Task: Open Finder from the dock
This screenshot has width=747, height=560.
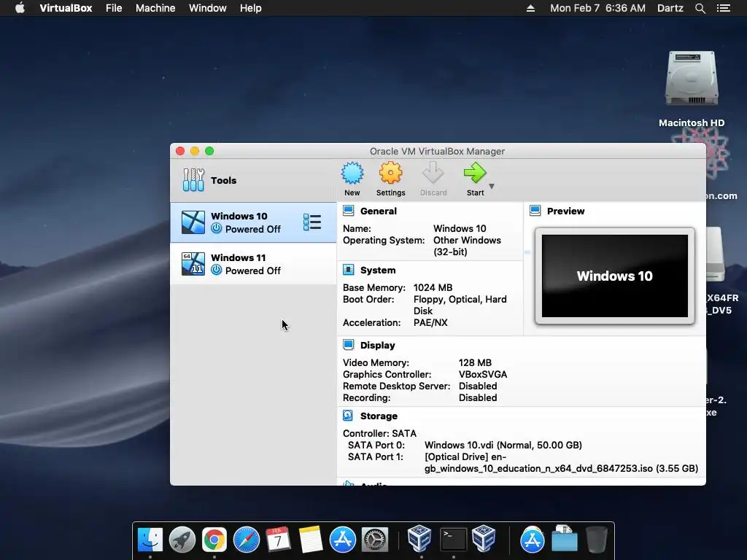Action: [150, 540]
